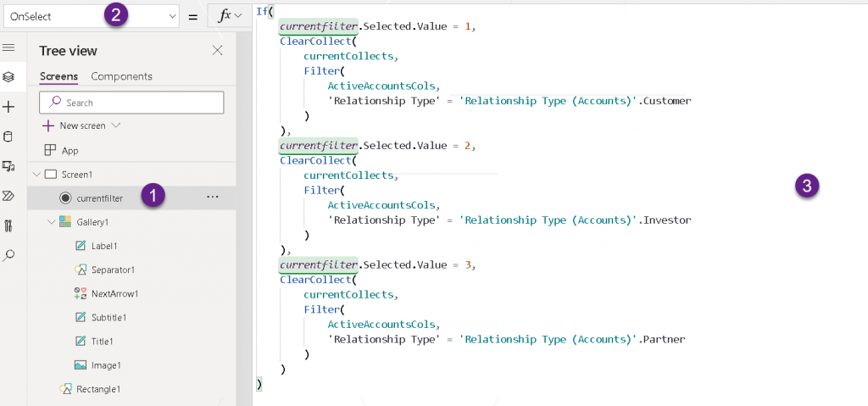Viewport: 868px width, 406px height.
Task: Click the Label1 edit icon
Action: coord(81,246)
